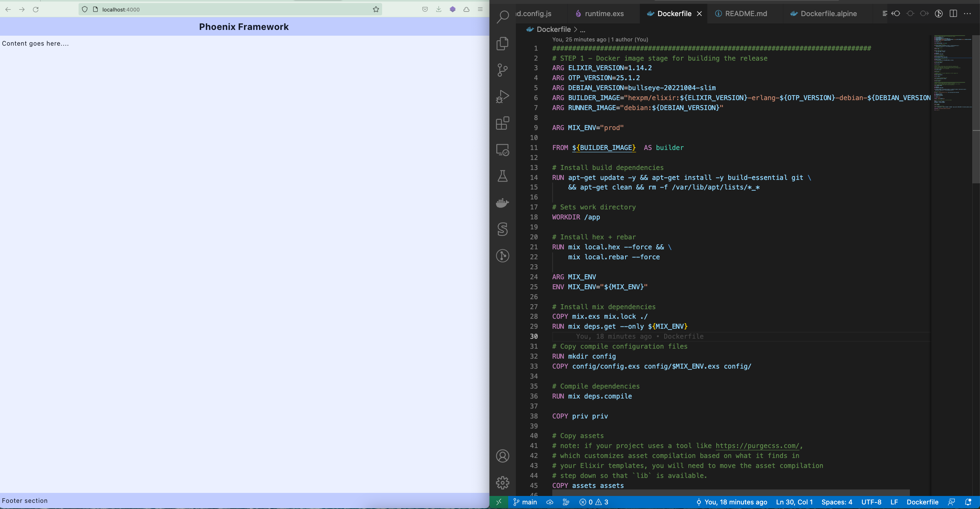This screenshot has width=980, height=509.
Task: Bookmark this page with the star
Action: pos(376,10)
